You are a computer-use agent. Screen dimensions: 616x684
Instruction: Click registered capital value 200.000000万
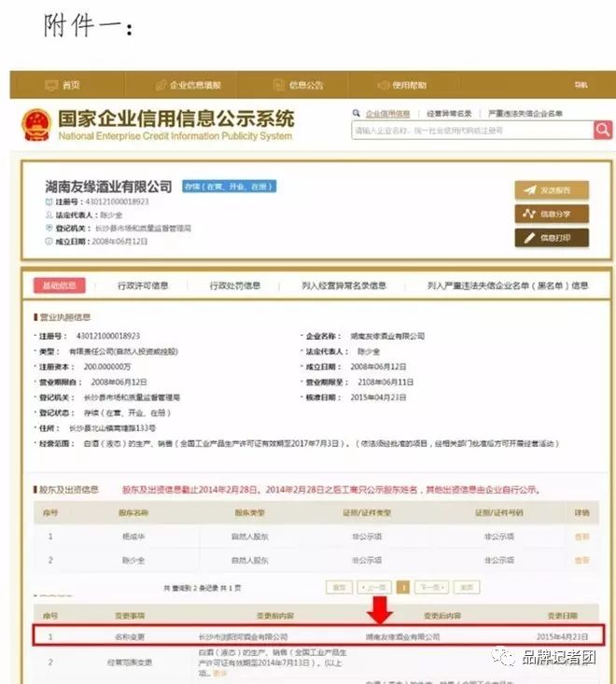tap(107, 367)
